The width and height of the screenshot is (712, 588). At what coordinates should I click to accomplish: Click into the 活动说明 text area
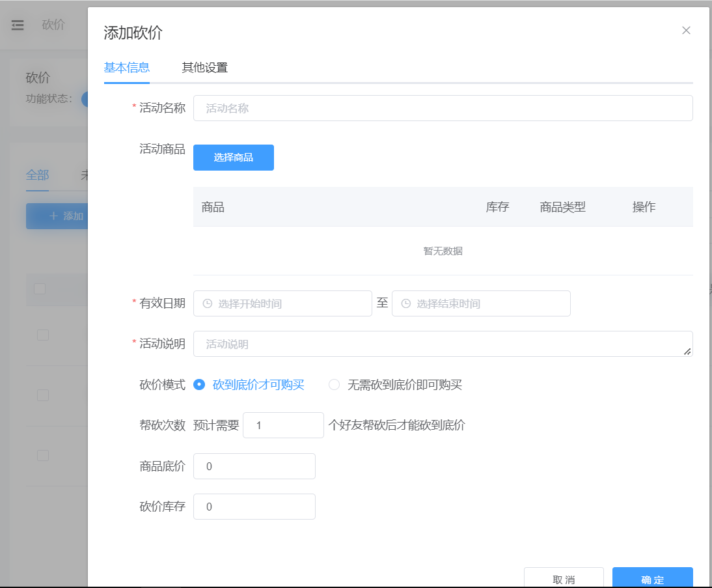coord(443,344)
